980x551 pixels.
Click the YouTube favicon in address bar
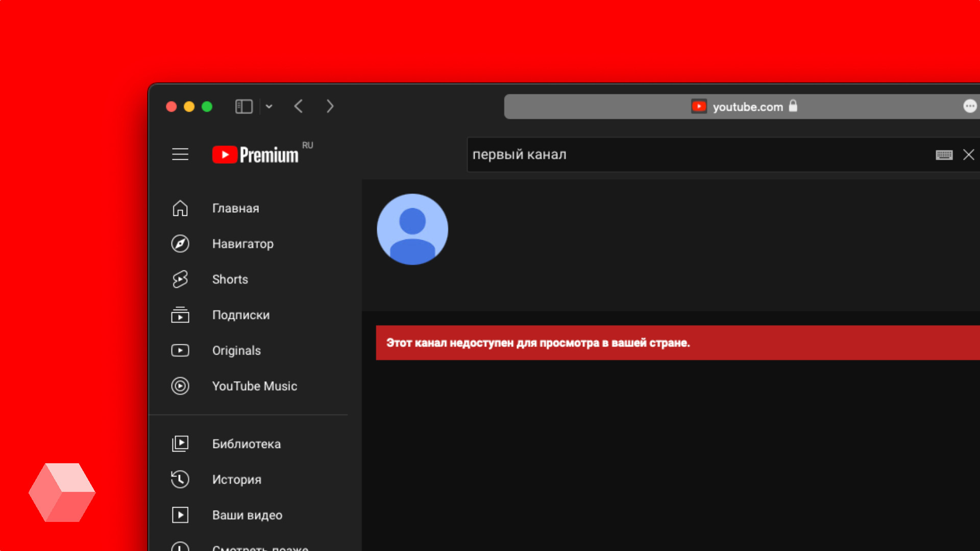pos(699,106)
